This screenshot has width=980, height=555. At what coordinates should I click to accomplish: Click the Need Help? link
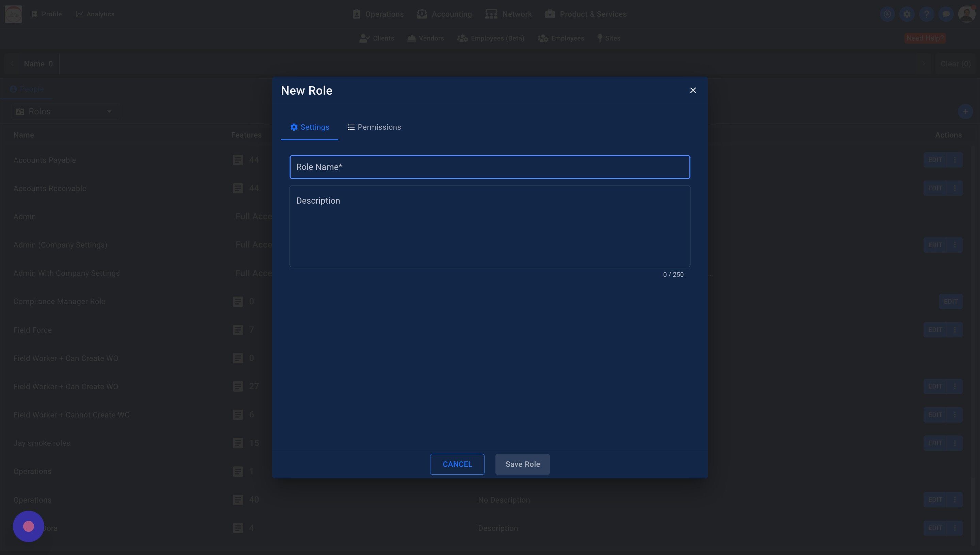point(925,38)
